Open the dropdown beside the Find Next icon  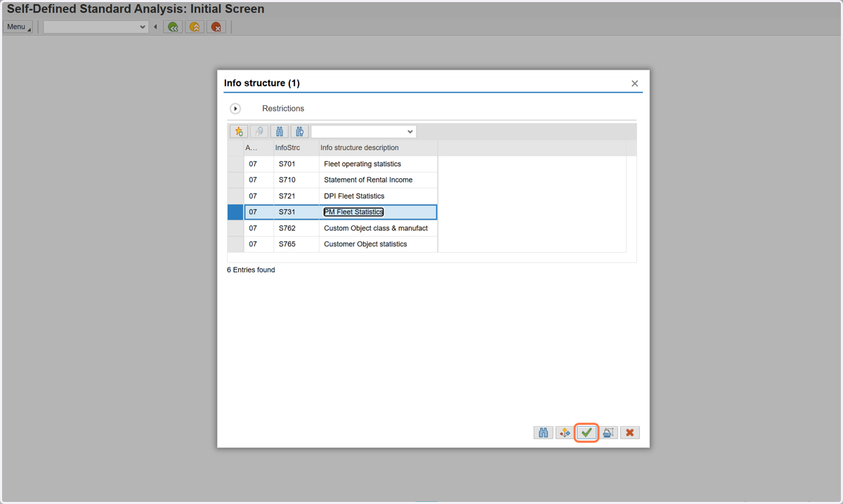click(x=410, y=131)
